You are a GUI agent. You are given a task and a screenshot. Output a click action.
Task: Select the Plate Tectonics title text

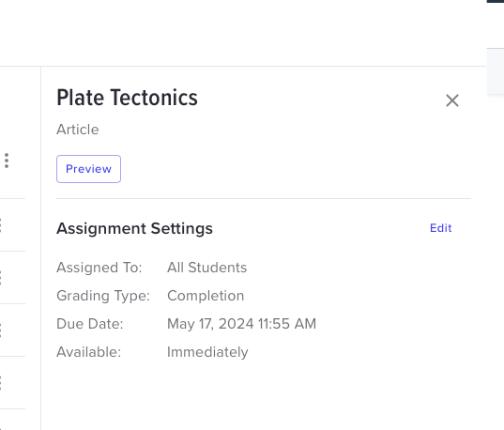click(127, 98)
